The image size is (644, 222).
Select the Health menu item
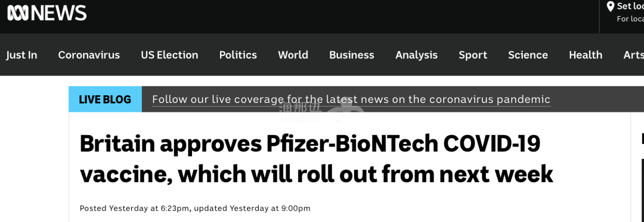click(586, 55)
